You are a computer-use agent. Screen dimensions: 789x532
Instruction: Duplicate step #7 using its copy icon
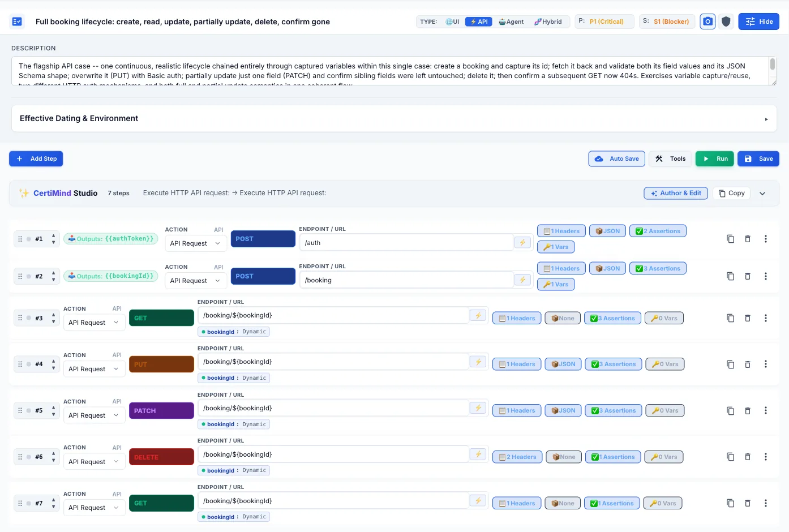coord(730,503)
